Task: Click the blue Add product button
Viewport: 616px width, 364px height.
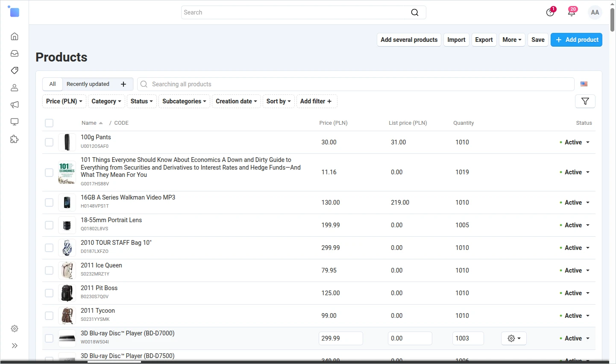Action: (576, 40)
